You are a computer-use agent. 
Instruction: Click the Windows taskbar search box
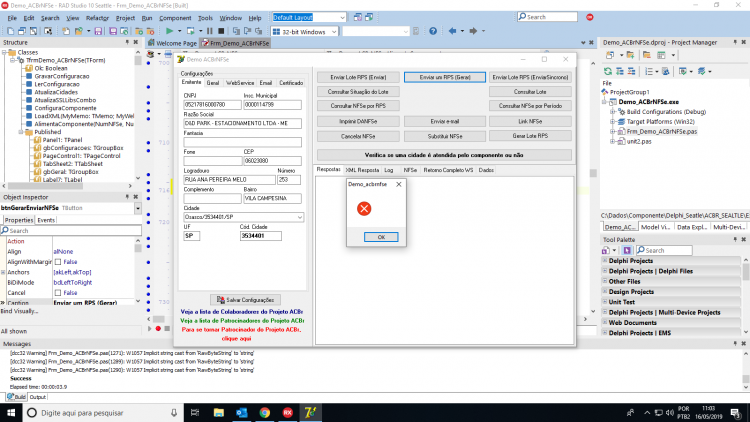(103, 412)
